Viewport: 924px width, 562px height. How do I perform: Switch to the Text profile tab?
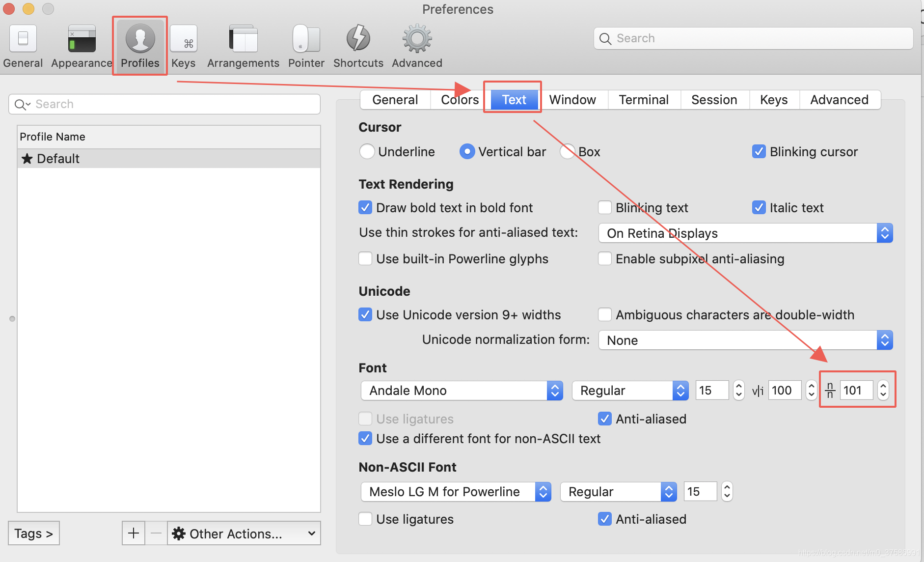(514, 100)
